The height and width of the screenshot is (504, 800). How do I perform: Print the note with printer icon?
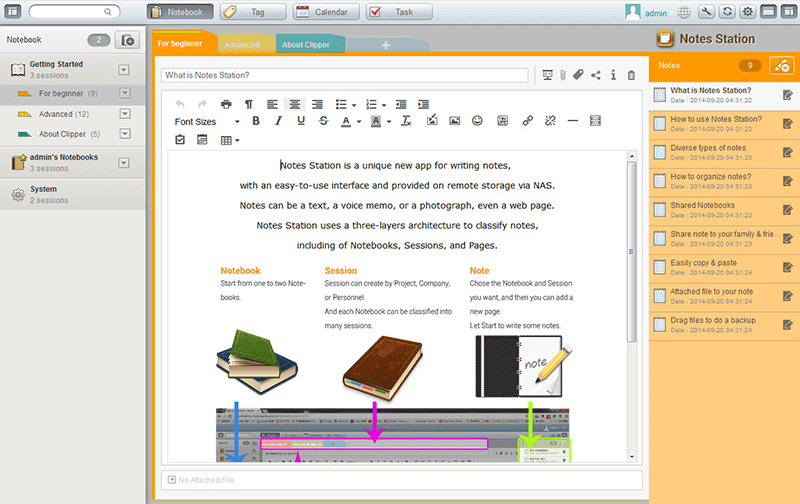click(x=226, y=104)
